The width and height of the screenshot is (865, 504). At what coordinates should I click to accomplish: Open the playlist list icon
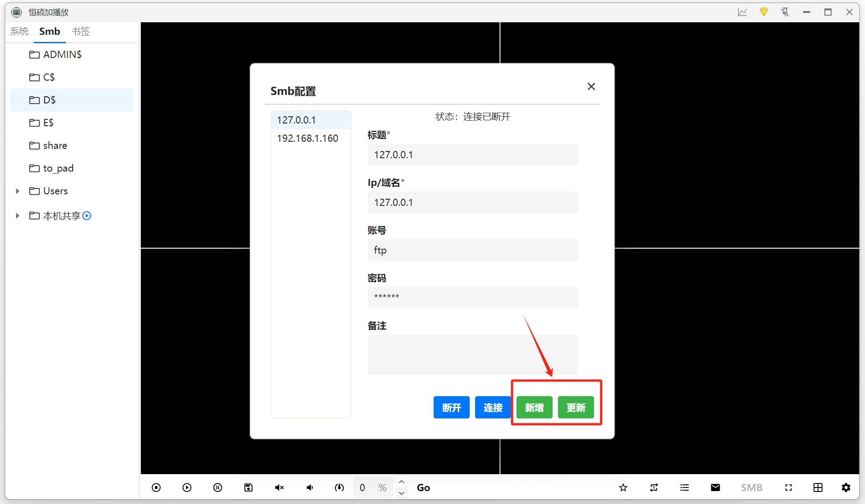pos(685,488)
